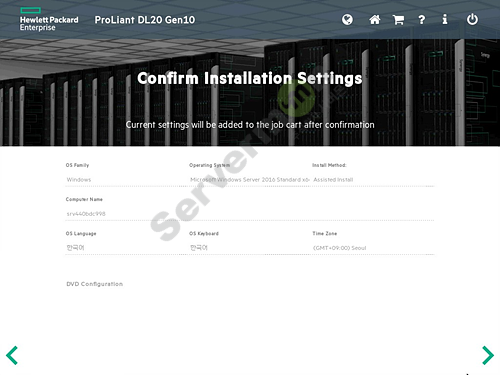
Task: Click the ProLiant DL20 Gen10 title
Action: 145,20
